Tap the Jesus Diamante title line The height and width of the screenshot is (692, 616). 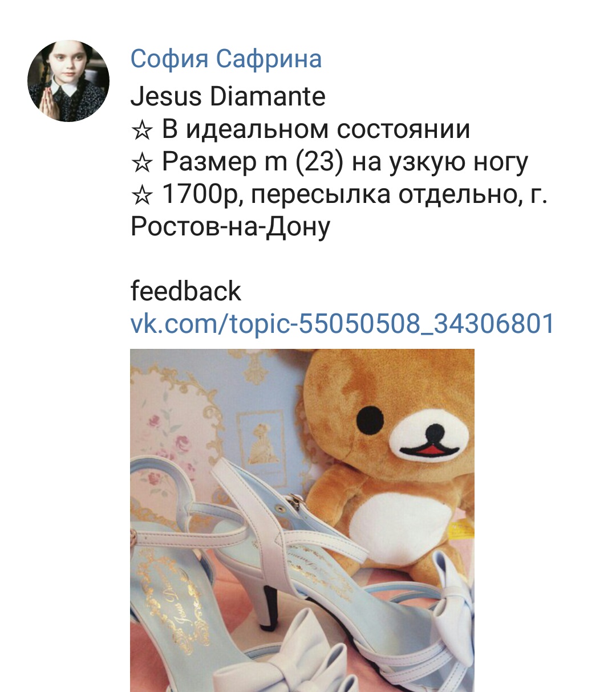(x=228, y=96)
